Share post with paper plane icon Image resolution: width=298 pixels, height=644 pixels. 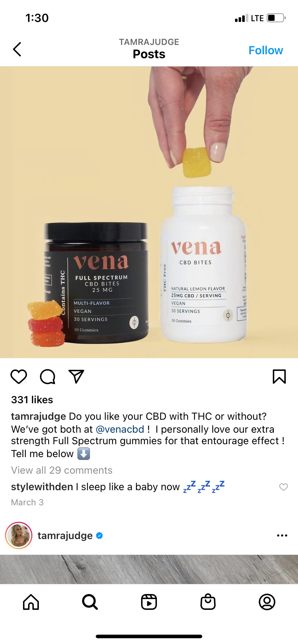(76, 377)
